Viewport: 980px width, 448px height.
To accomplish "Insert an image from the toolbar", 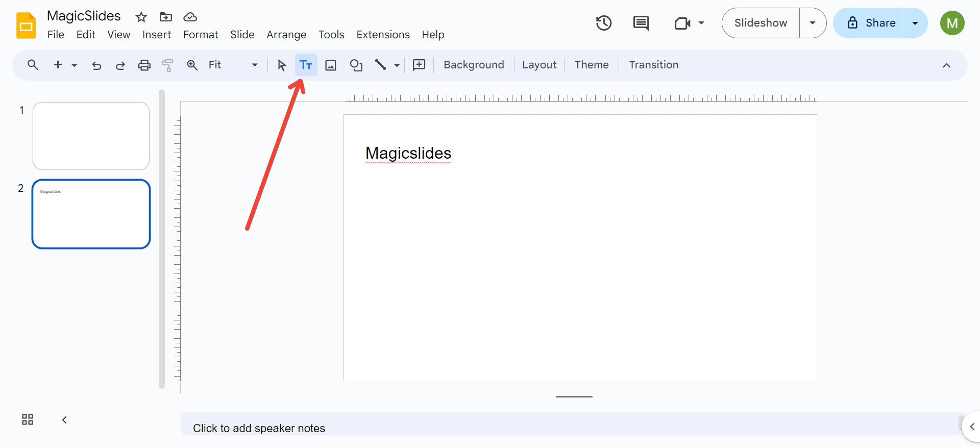I will point(331,65).
